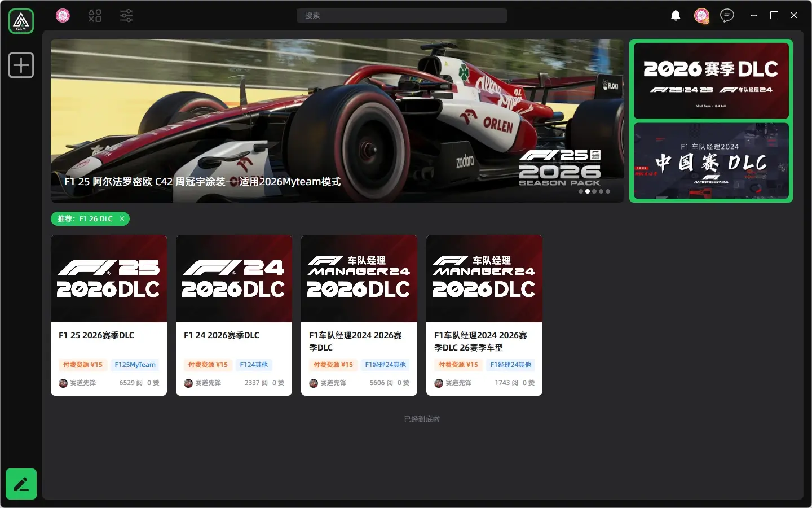The height and width of the screenshot is (508, 812).
Task: Open F1车队经理2024 2026赛季DLC title
Action: pos(355,341)
